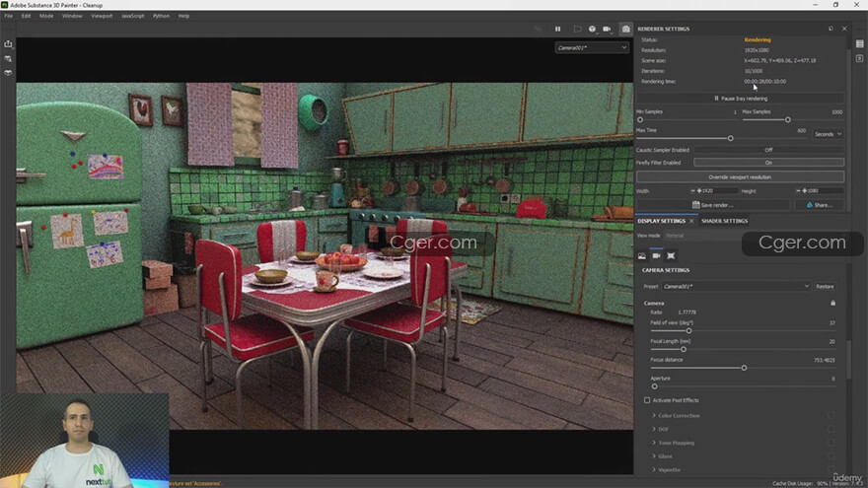Tick the Glare checkbox
This screenshot has width=868, height=488.
coord(832,456)
